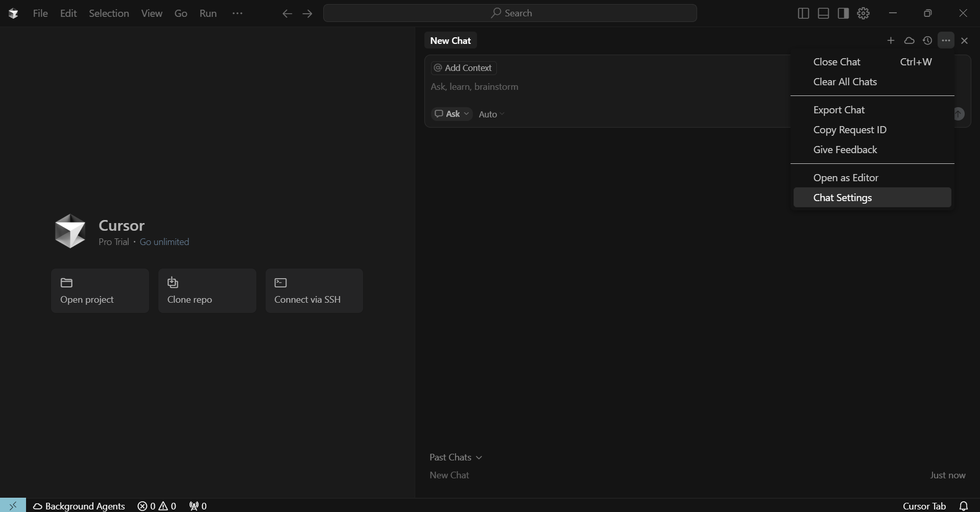Screen dimensions: 980x512
Task: Open the File menu
Action: (x=40, y=13)
